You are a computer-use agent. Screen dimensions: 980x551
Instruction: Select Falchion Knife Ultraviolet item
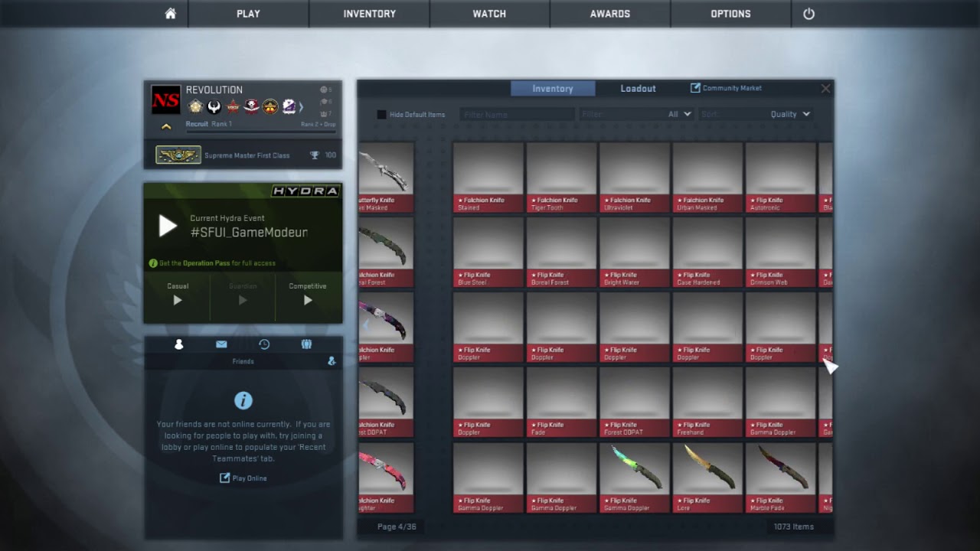pos(635,177)
